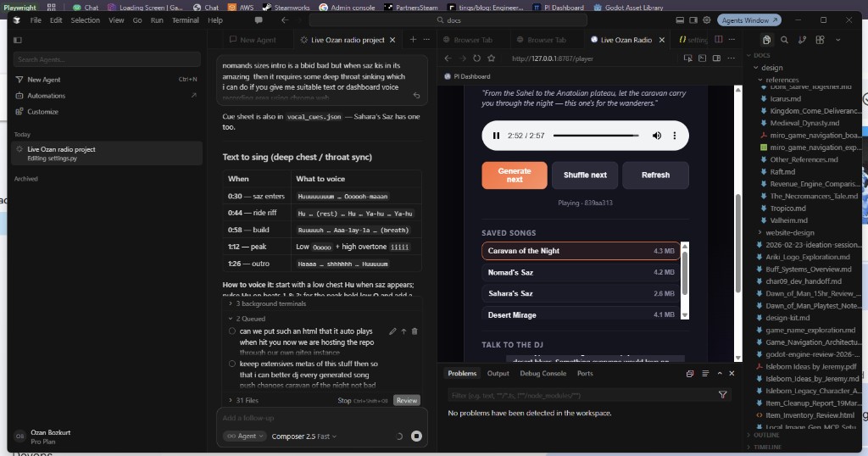Switch to the Ports tab

[585, 374]
